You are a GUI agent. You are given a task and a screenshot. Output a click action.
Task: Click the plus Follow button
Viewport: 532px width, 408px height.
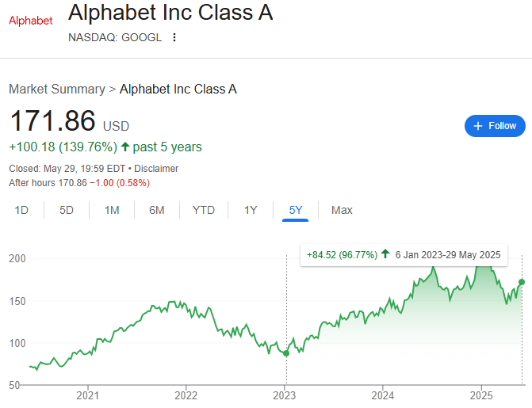[495, 126]
